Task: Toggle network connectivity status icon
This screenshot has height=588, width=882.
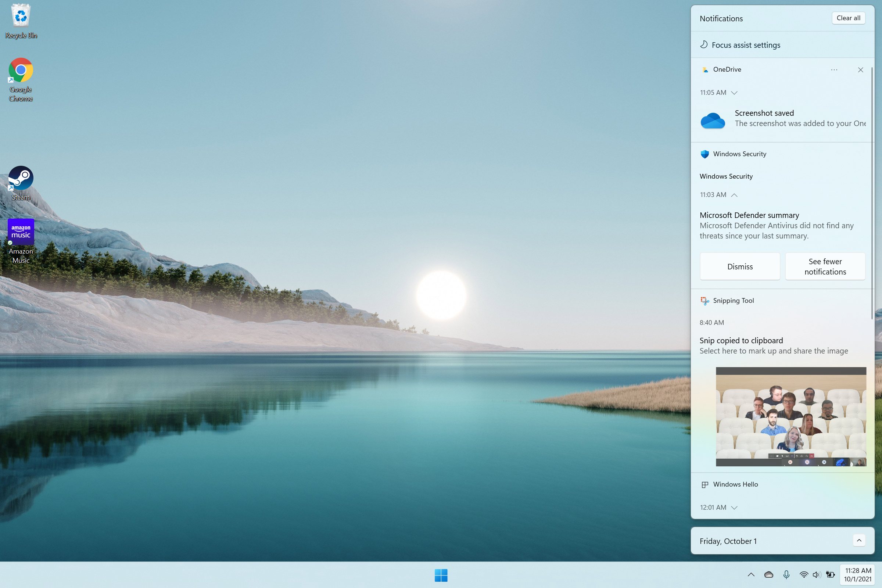Action: (803, 575)
